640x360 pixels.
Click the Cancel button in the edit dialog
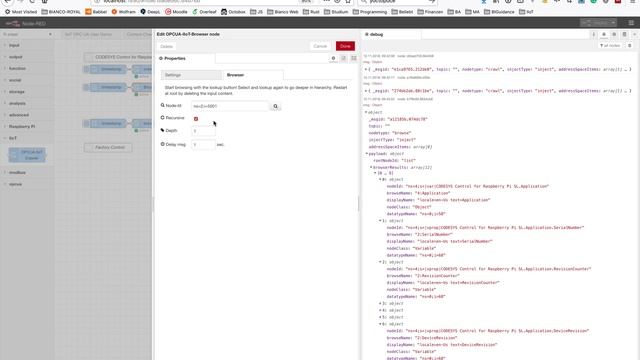pyautogui.click(x=320, y=46)
